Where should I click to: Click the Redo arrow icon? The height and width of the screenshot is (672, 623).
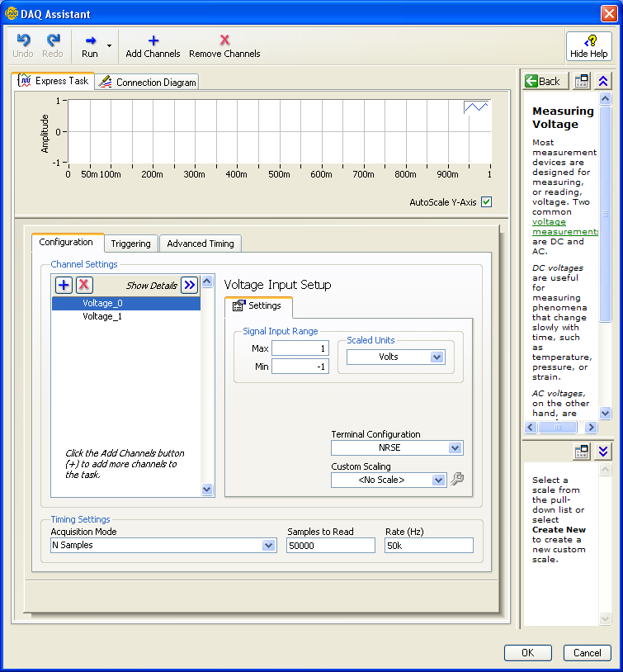point(53,40)
